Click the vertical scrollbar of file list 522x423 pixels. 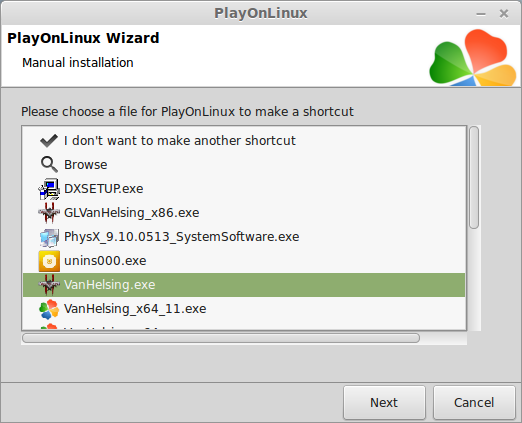coord(474,177)
